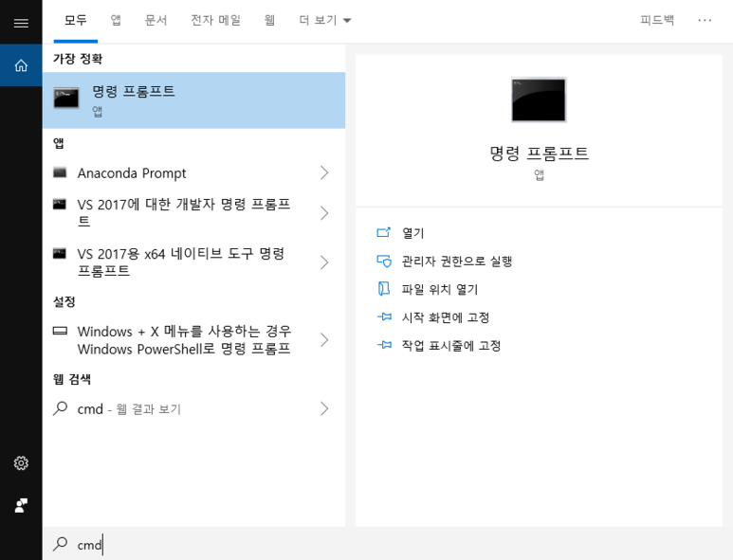Switch to the 앱 tab
This screenshot has width=733, height=560.
[116, 20]
